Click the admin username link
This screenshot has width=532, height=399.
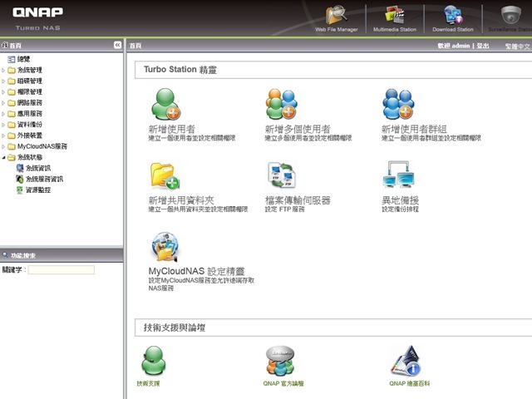pyautogui.click(x=461, y=46)
